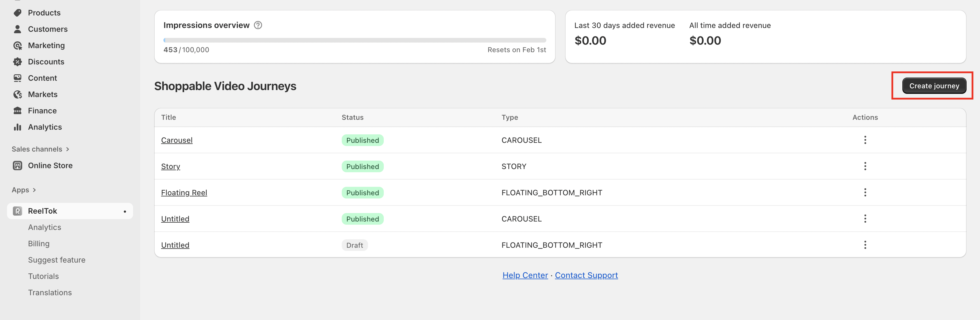Open actions menu for Carousel journey
Viewport: 980px width, 320px height.
pyautogui.click(x=865, y=140)
